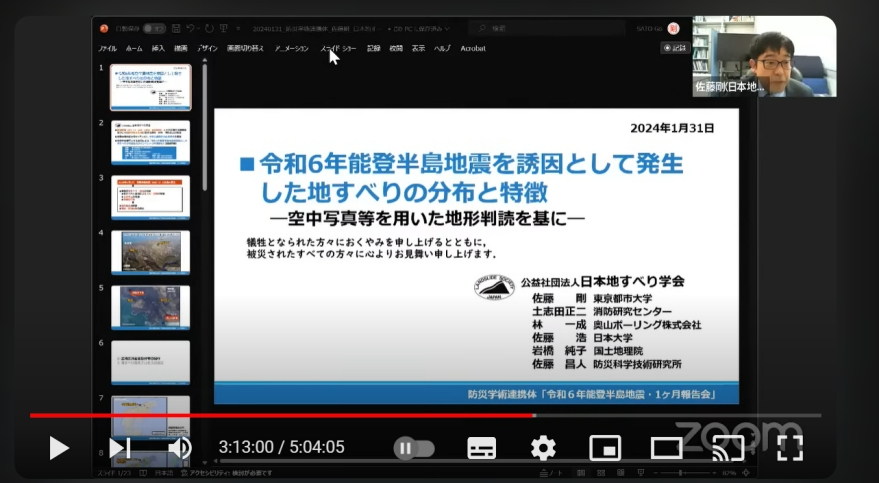879x483 pixels.
Task: Select slide 1 thumbnail
Action: tap(151, 87)
